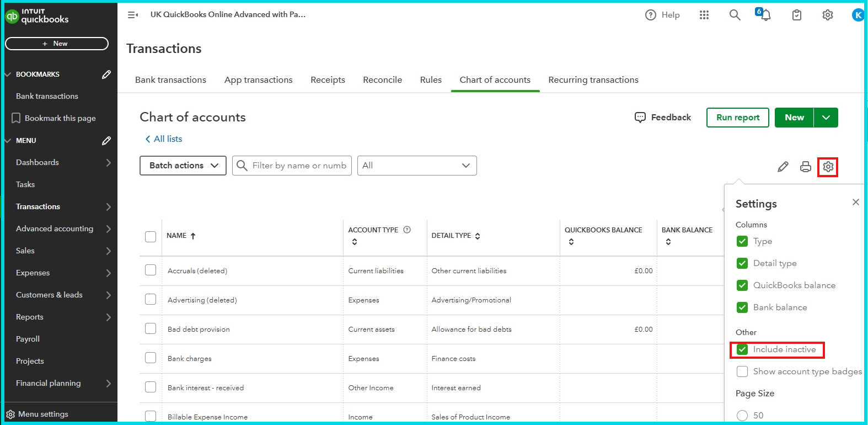Click the Menu settings gear icon
This screenshot has height=425, width=868.
(10, 414)
